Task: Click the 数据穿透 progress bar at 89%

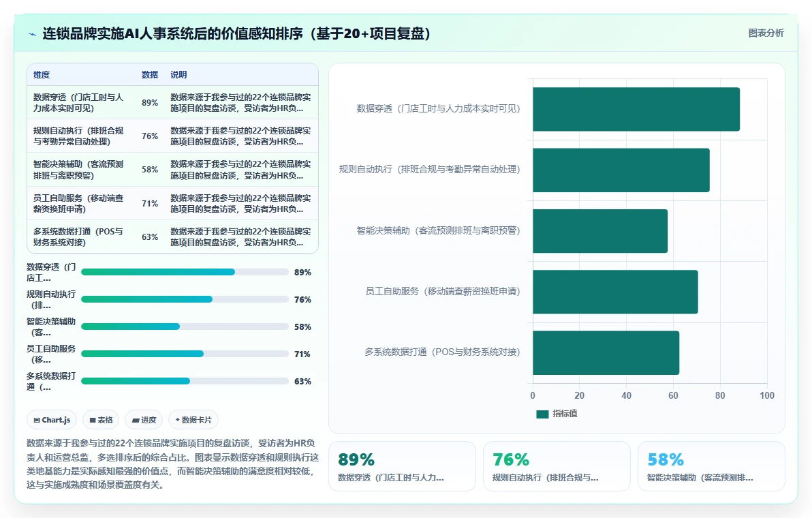Action: pos(185,272)
